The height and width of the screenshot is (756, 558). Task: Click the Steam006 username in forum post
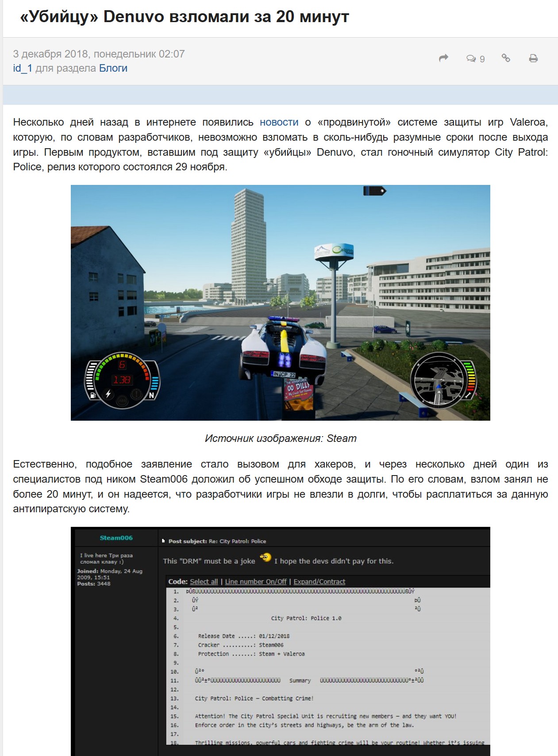(x=116, y=538)
